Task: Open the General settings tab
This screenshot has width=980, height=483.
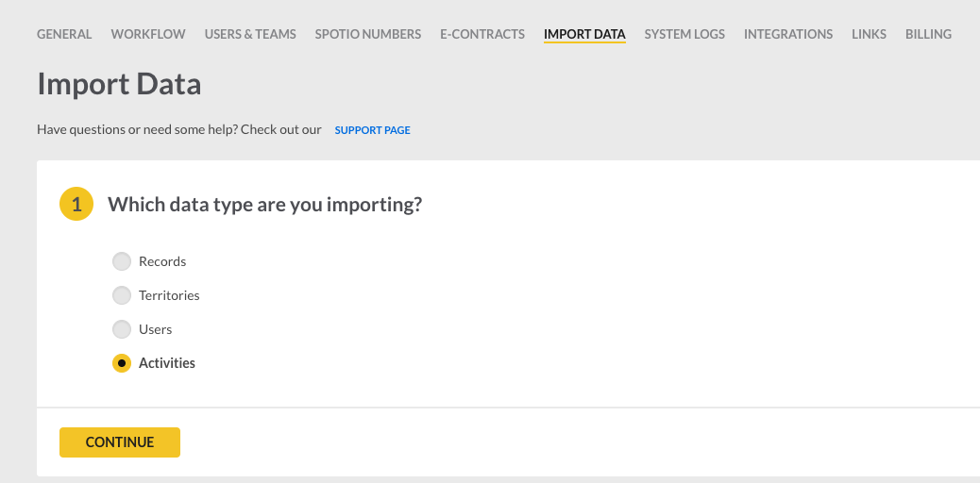Action: (64, 34)
